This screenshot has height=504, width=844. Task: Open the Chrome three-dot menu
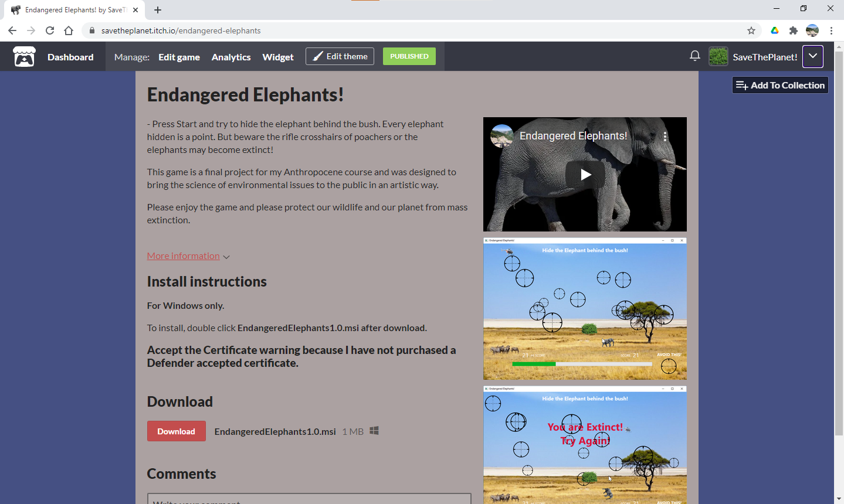point(831,30)
